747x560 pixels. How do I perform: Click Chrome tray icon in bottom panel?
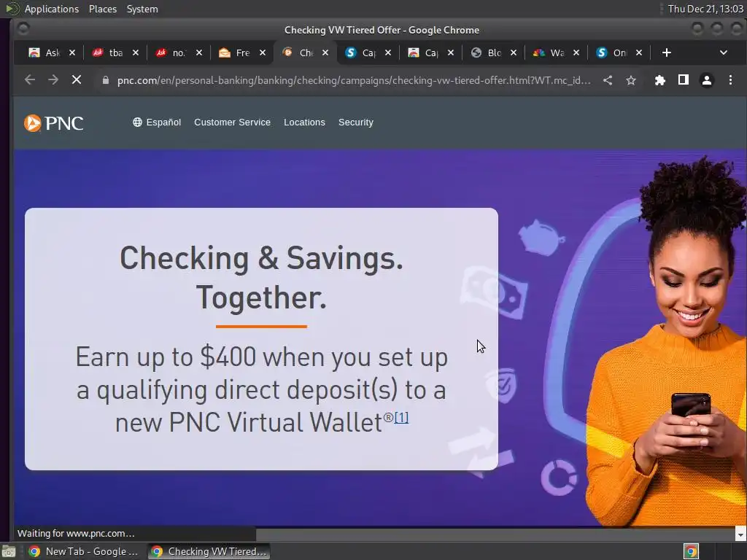[691, 551]
